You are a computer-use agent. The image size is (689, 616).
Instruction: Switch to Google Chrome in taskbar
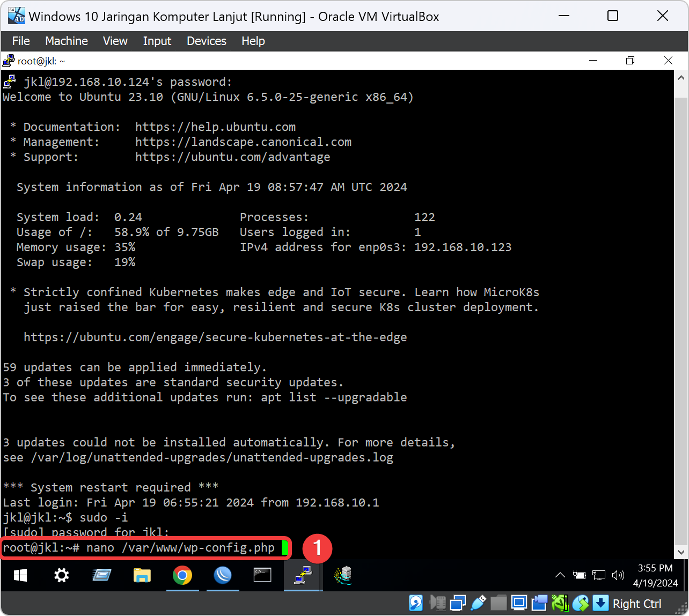[182, 576]
